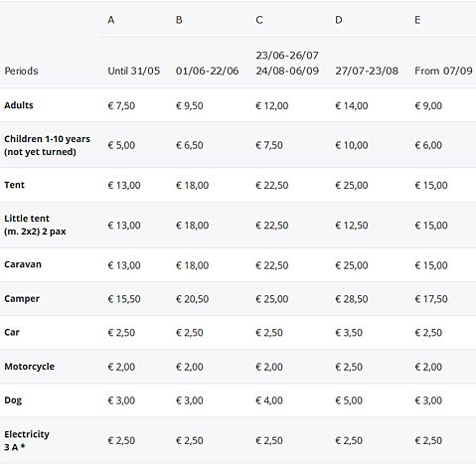Select the Little tent 2 pax label
Image resolution: width=476 pixels, height=466 pixels.
35,225
